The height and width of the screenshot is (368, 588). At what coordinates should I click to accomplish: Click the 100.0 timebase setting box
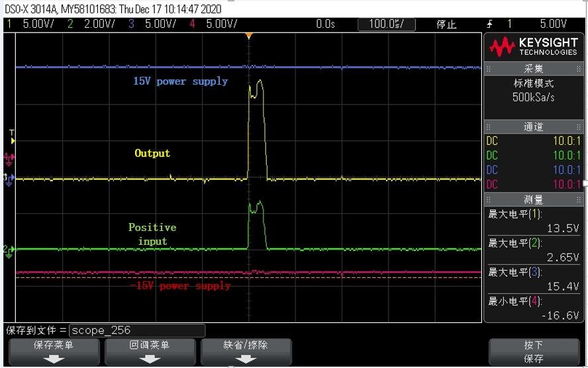(387, 24)
